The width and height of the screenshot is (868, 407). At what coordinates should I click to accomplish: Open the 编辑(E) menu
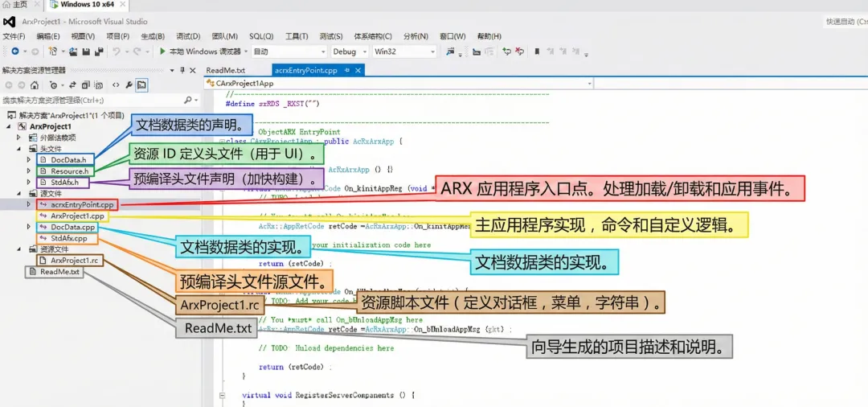[x=48, y=36]
